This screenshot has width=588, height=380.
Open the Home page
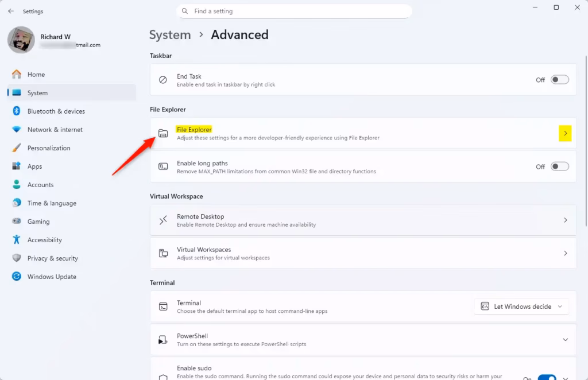(x=71, y=74)
